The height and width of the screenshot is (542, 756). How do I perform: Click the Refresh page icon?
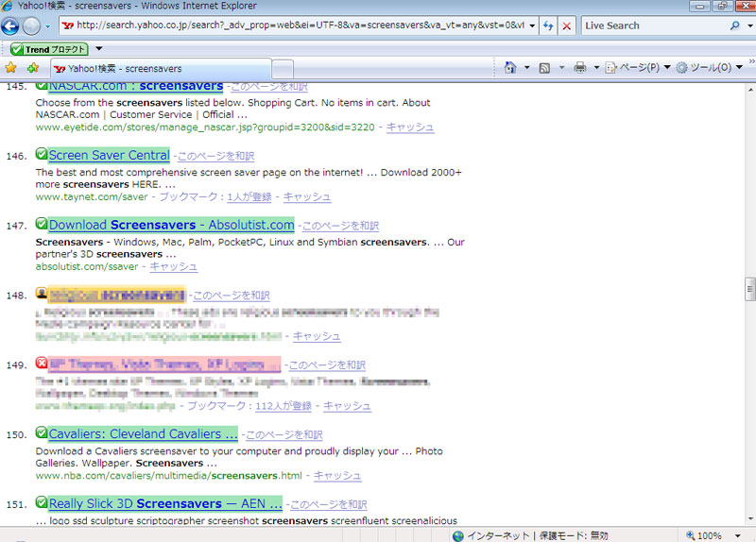(x=548, y=25)
